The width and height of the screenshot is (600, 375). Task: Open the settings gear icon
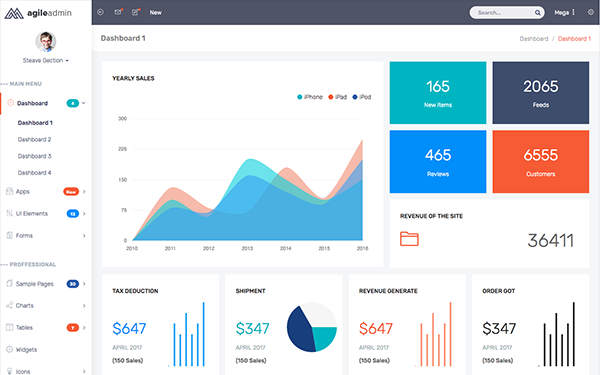(591, 12)
